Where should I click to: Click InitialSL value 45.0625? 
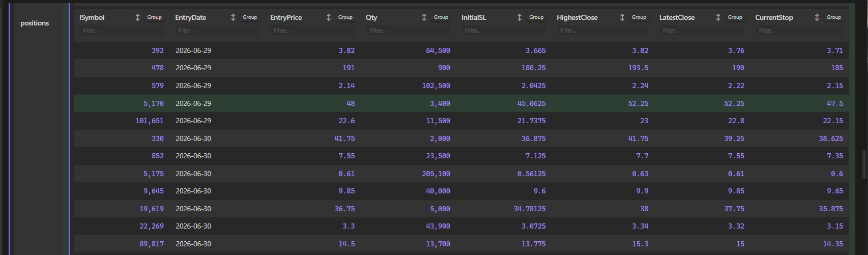point(532,103)
